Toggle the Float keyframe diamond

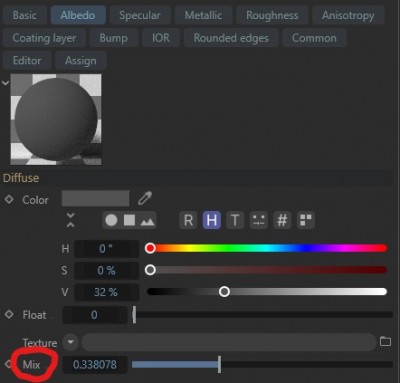tap(9, 314)
